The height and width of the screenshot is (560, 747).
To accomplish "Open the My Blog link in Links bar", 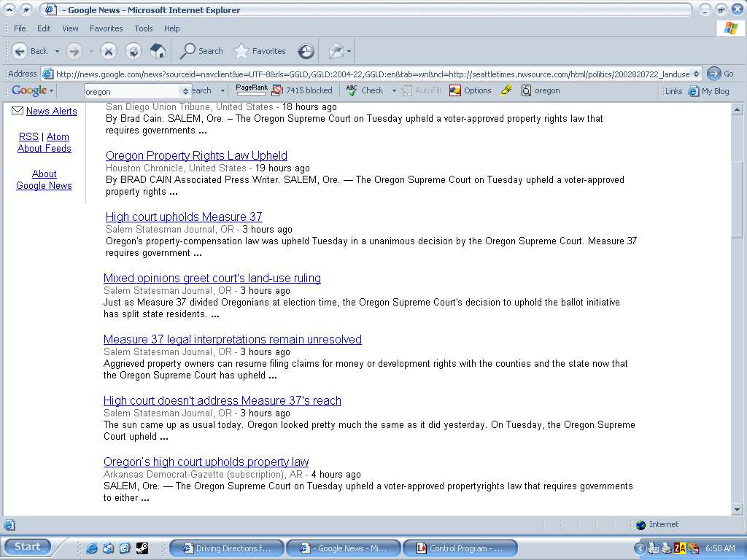I will point(709,91).
